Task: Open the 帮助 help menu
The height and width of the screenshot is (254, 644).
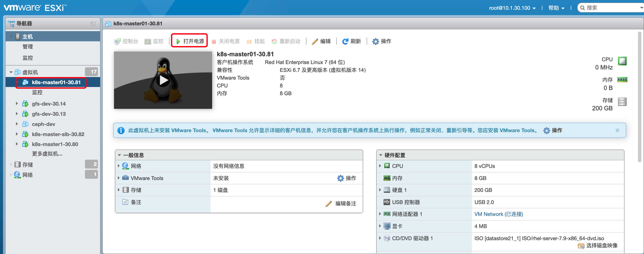Action: (x=556, y=8)
